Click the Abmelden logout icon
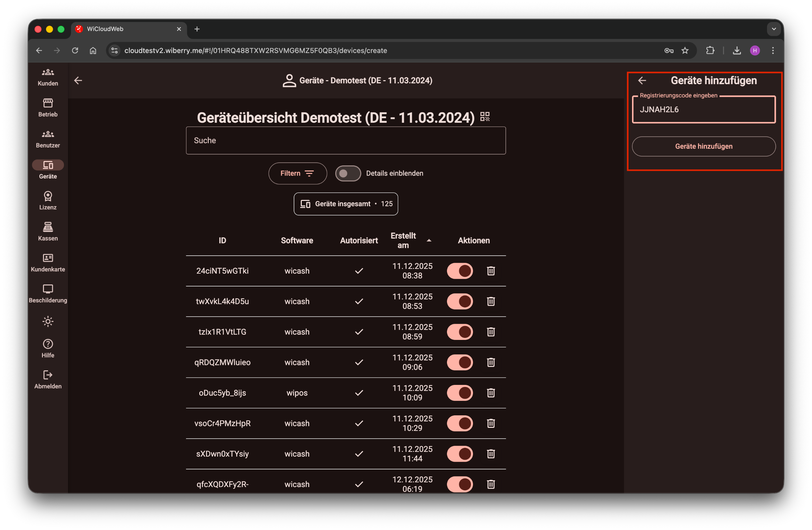Viewport: 812px width, 530px height. click(x=48, y=375)
